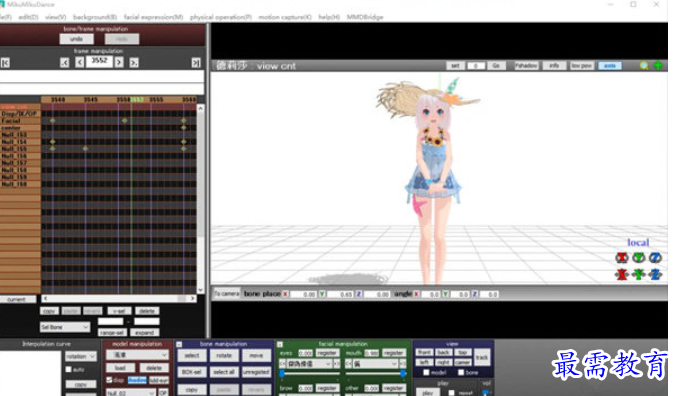676x396 pixels.
Task: Open the facial expression menu
Action: pyautogui.click(x=153, y=17)
